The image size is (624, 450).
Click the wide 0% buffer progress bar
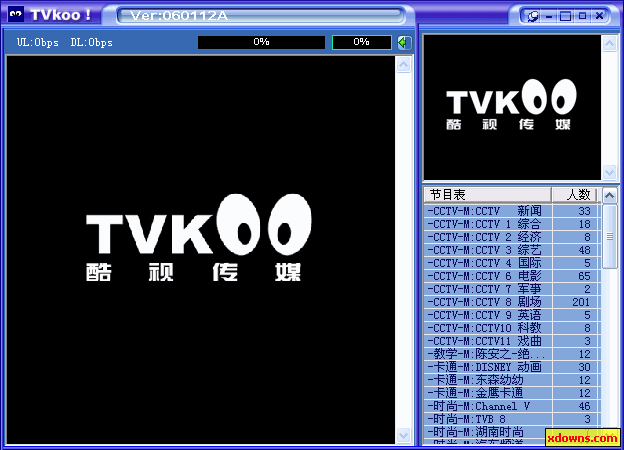[261, 42]
